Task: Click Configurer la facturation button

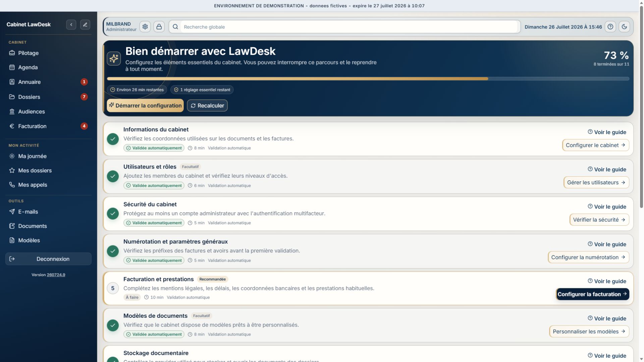Action: (x=592, y=294)
